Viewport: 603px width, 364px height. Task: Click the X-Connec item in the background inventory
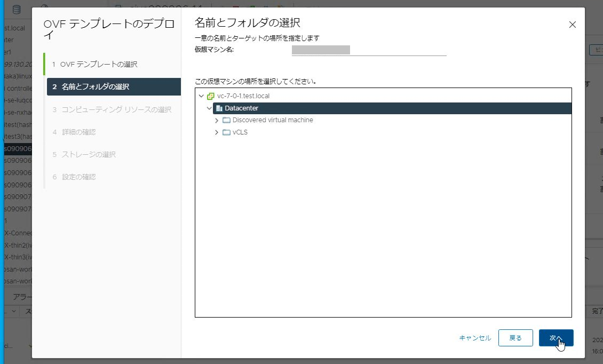click(x=18, y=233)
